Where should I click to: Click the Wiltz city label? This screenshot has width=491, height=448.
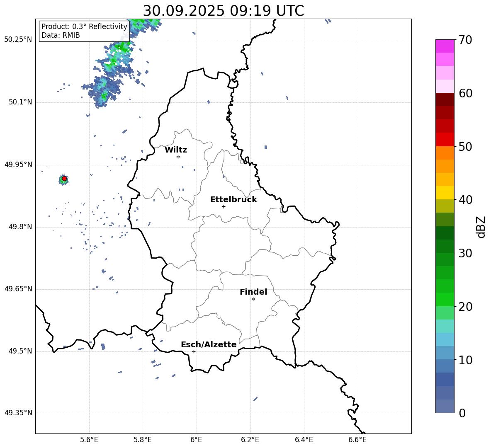pos(176,150)
